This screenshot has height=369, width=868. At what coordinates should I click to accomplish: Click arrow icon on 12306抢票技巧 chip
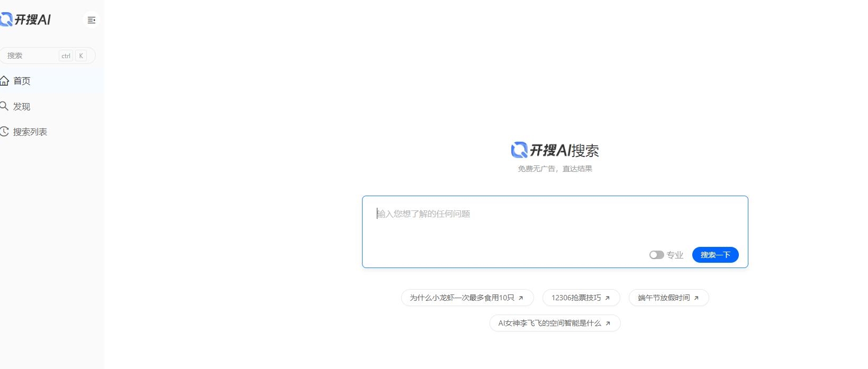pyautogui.click(x=608, y=298)
